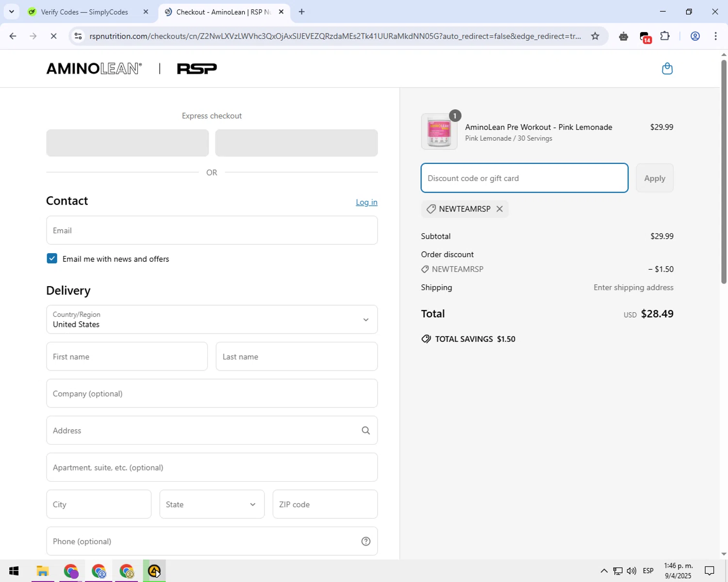728x582 pixels.
Task: Click the AminoLean Pre Workout product title
Action: tap(539, 127)
